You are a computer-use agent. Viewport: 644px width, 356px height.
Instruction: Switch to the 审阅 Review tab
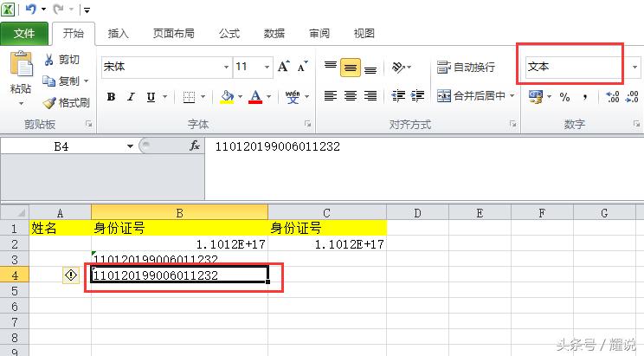pos(319,33)
